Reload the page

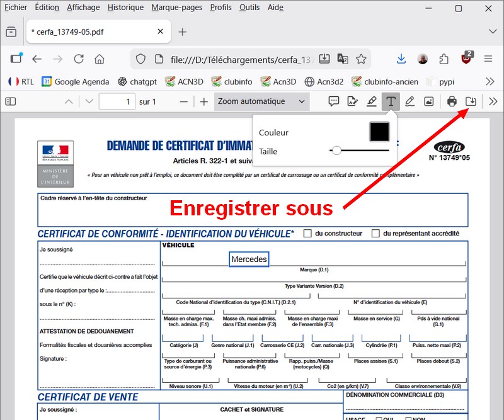79,59
